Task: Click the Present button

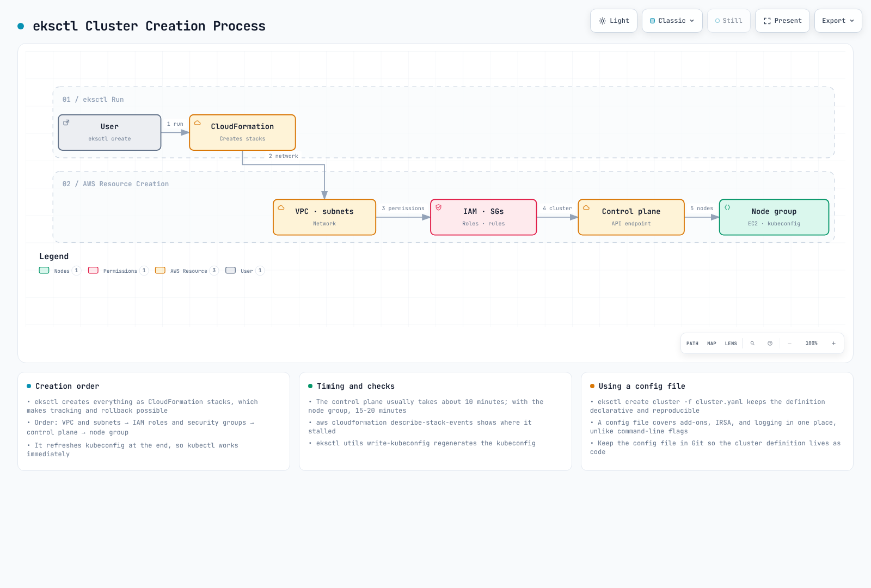Action: pos(782,21)
